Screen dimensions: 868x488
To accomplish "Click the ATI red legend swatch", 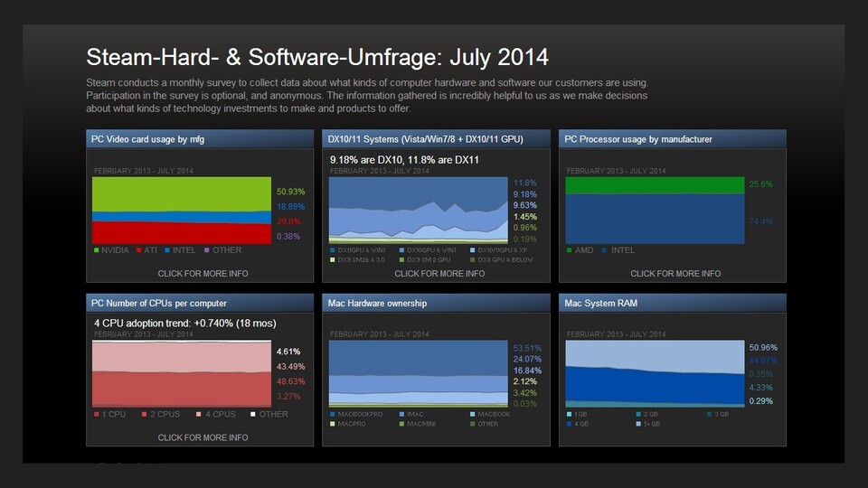I will coord(139,250).
